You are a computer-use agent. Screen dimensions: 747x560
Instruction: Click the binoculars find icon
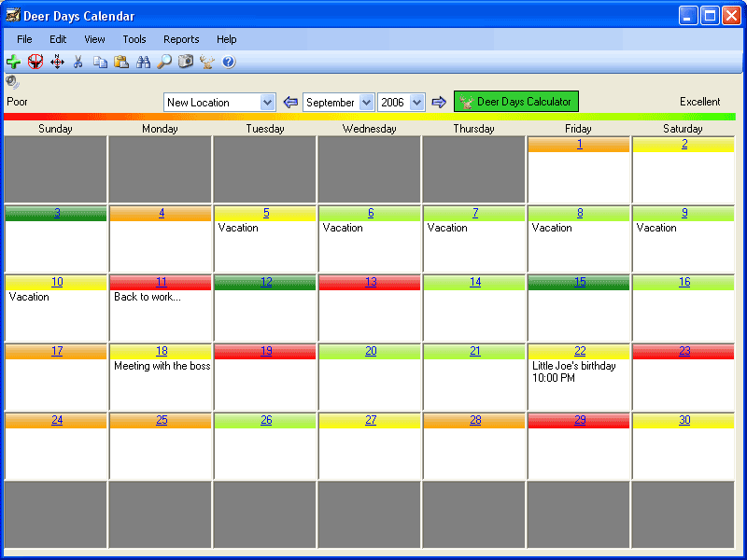[x=143, y=62]
